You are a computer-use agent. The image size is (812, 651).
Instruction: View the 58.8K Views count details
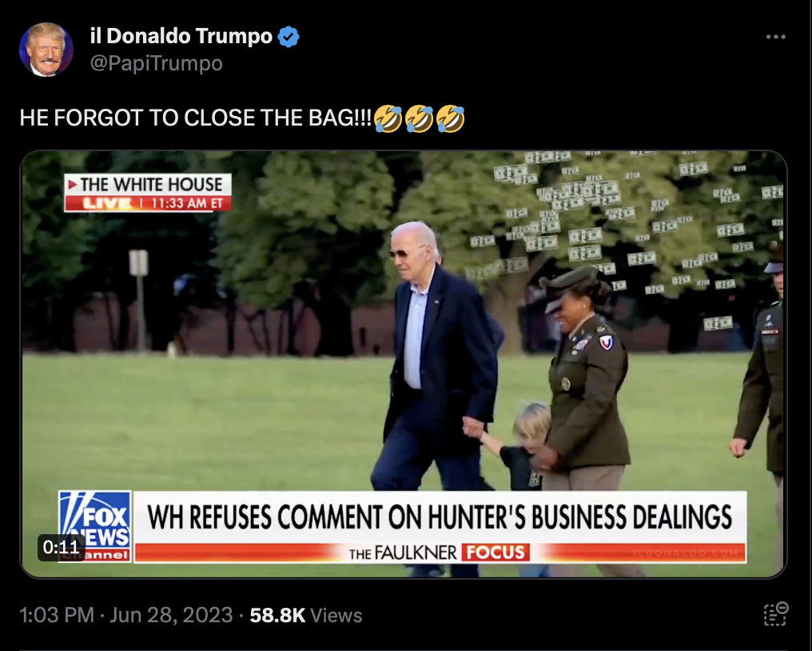[x=305, y=615]
